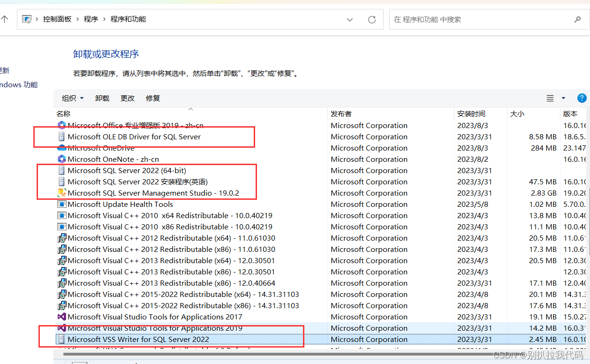The height and width of the screenshot is (364, 590).
Task: Click the Visual C++ 2015-2022 (x64) icon
Action: pos(61,294)
